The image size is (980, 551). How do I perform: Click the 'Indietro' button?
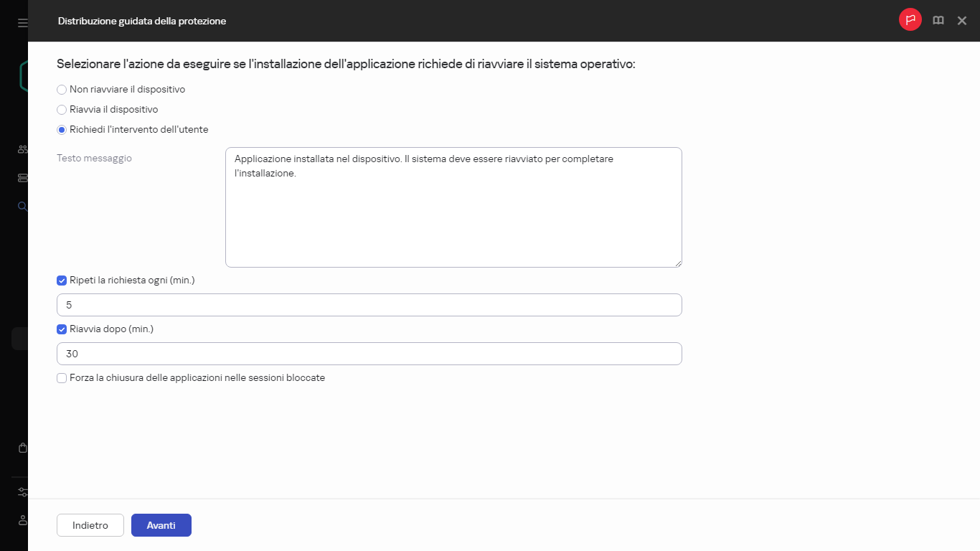click(90, 524)
